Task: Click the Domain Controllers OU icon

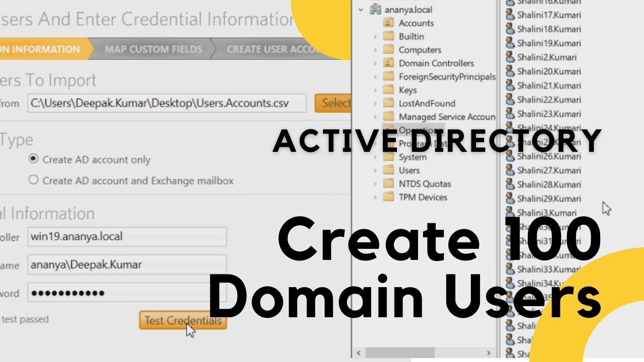Action: 388,63
